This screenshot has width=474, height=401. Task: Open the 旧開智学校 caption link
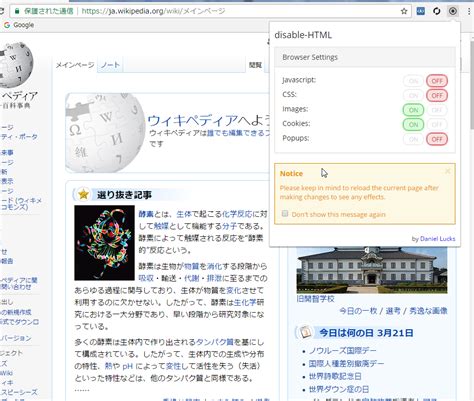[315, 299]
